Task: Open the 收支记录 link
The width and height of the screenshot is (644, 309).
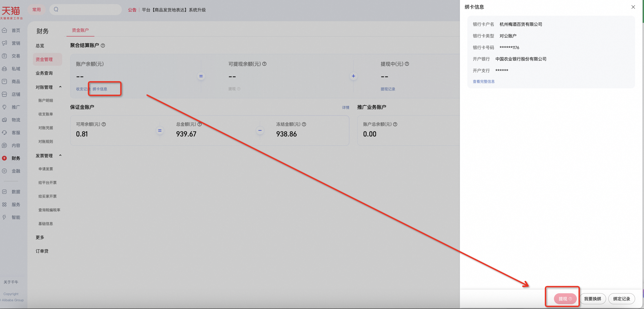Action: point(83,89)
